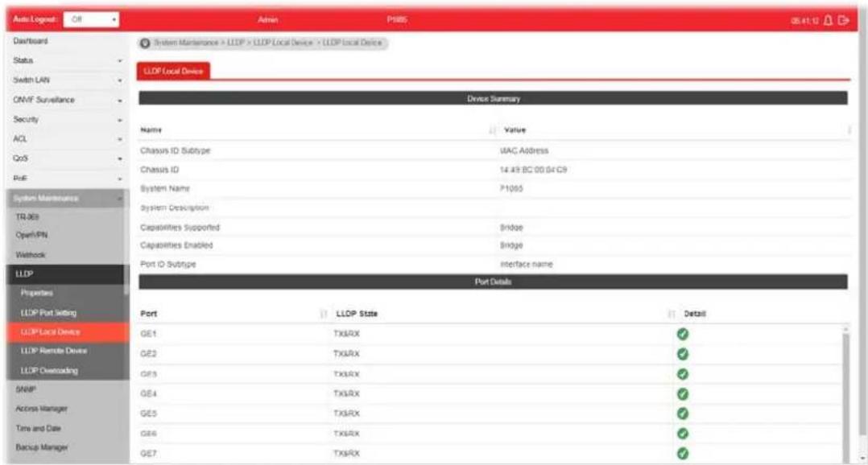
Task: Click the breadcrumb home icon
Action: pyautogui.click(x=145, y=43)
